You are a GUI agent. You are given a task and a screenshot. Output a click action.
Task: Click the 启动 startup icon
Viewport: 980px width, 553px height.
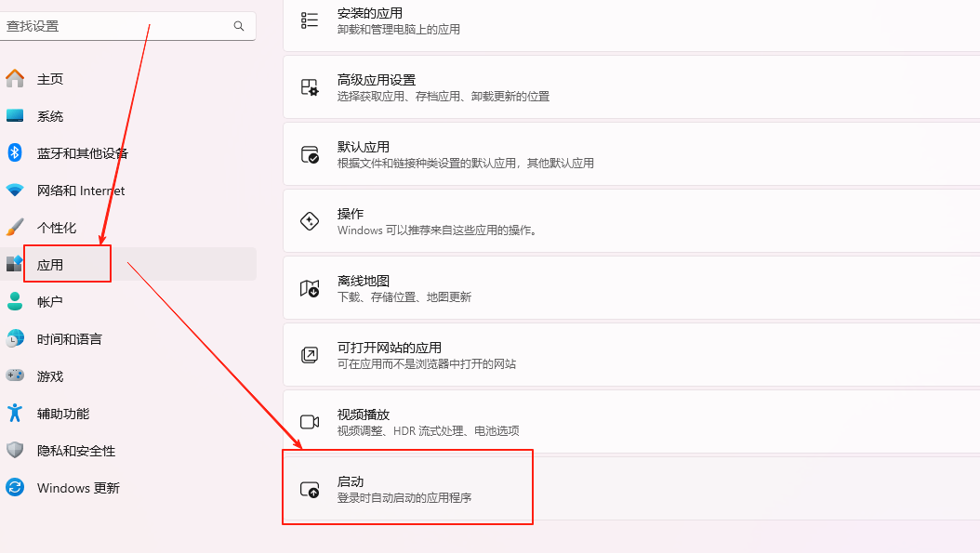pos(310,489)
